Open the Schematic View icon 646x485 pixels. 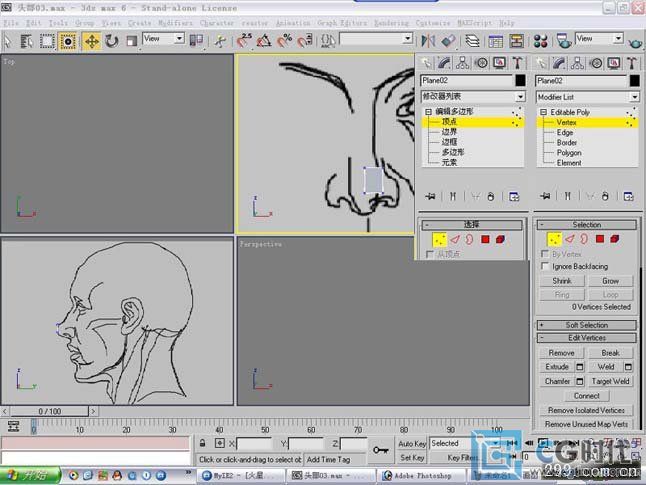(516, 41)
